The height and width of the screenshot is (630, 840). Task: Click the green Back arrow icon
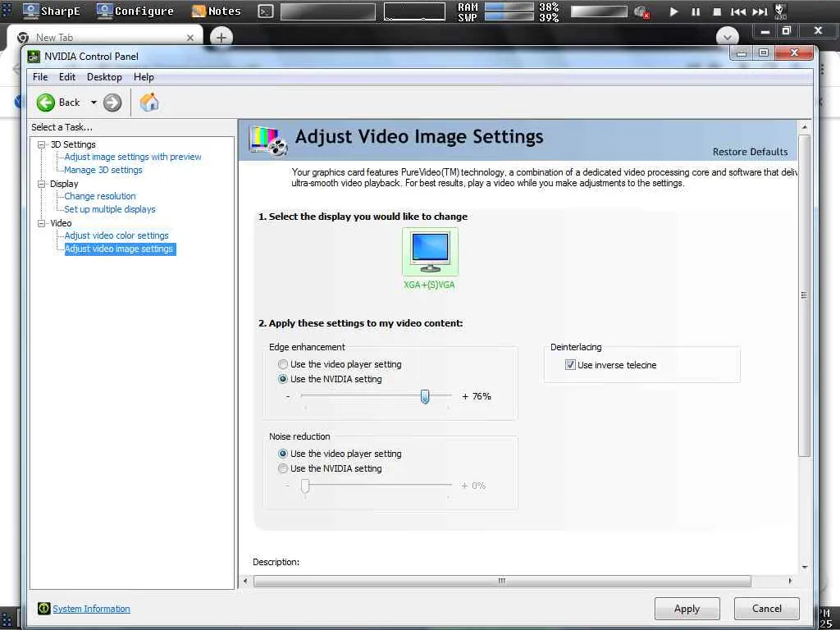tap(46, 103)
